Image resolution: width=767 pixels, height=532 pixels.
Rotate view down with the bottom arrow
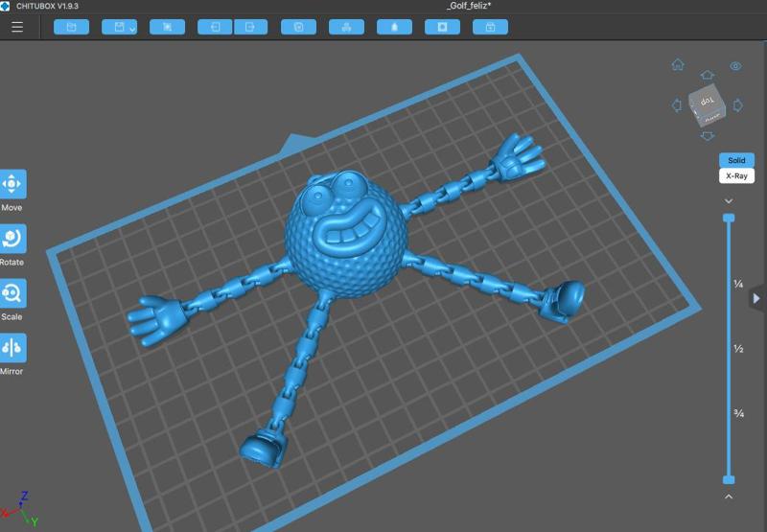[708, 136]
